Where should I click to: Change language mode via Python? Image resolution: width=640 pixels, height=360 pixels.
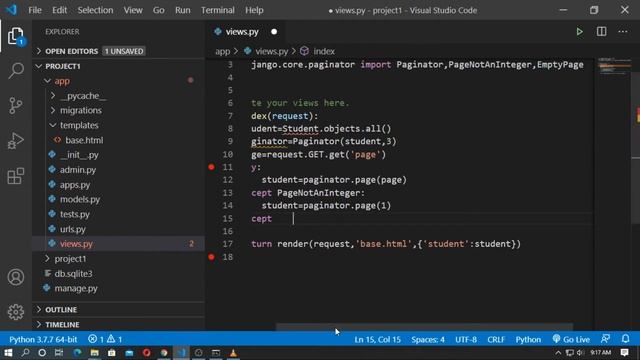click(528, 339)
